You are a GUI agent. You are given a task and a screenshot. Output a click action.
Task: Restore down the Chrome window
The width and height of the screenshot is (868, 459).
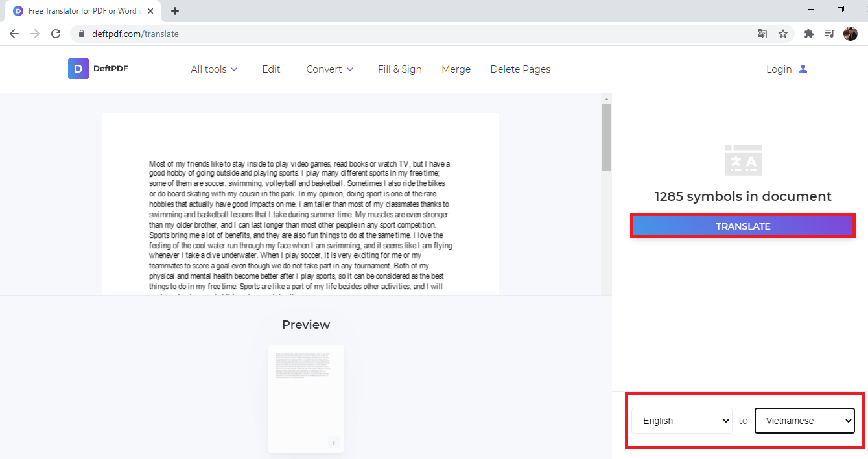[840, 10]
